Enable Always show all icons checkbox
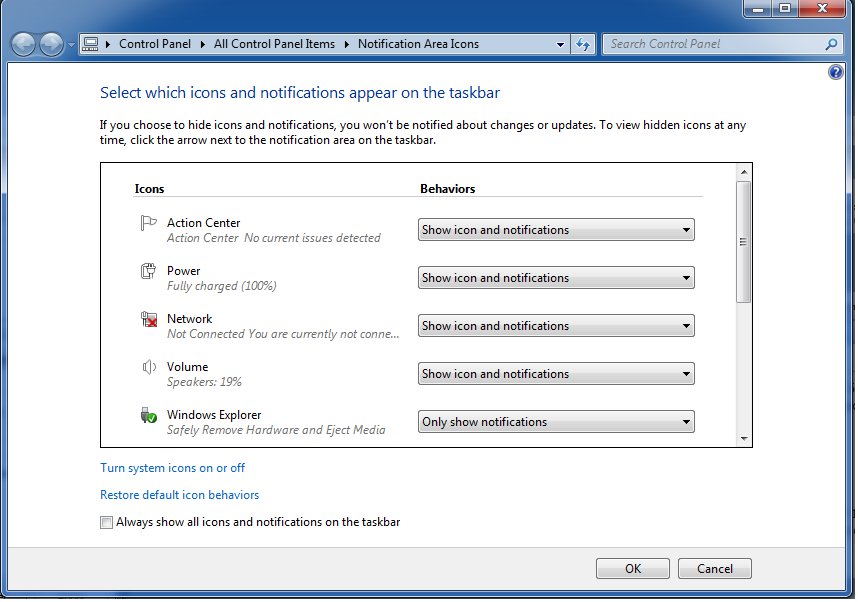The image size is (858, 602). tap(106, 523)
